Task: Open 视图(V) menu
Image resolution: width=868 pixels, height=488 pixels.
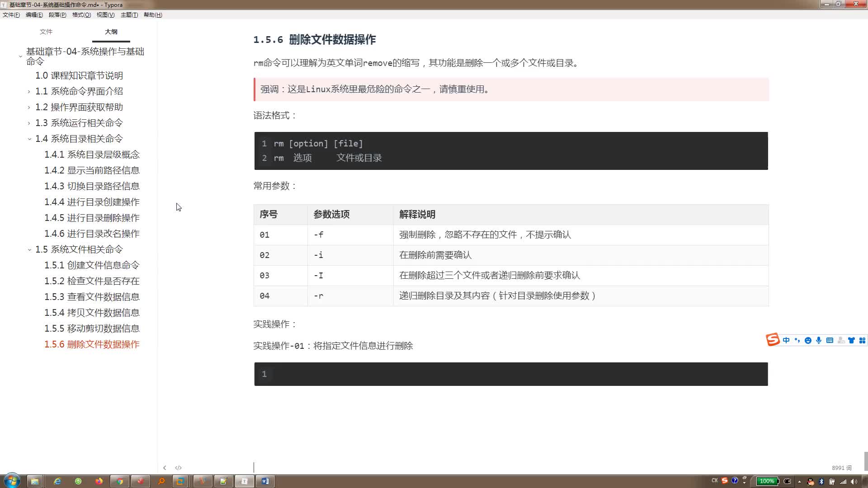Action: tap(105, 15)
